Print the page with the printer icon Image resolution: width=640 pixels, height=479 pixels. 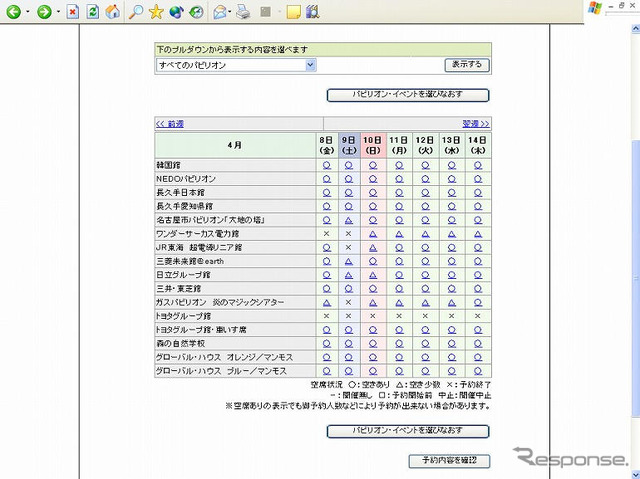[x=243, y=12]
